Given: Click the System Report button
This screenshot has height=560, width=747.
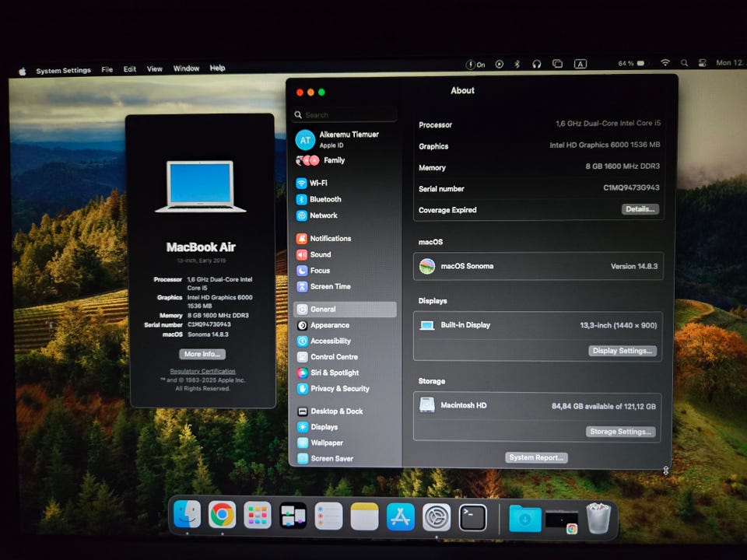Looking at the screenshot, I should click(536, 457).
